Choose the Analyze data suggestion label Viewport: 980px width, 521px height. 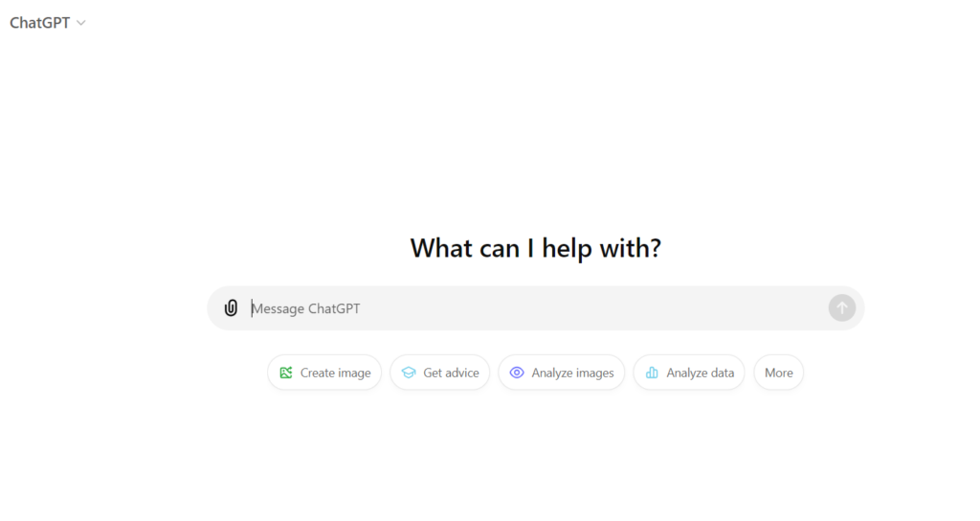[x=700, y=373]
